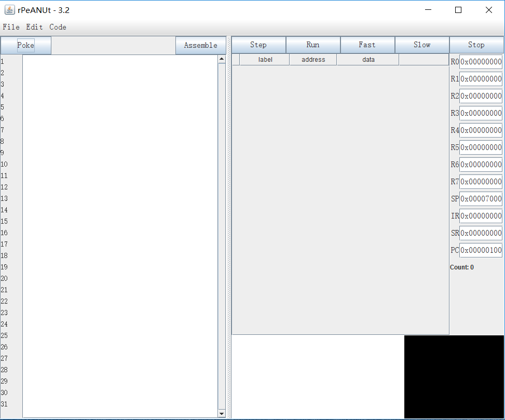Screen dimensions: 505x420
Task: Assemble the source code
Action: [x=201, y=45]
